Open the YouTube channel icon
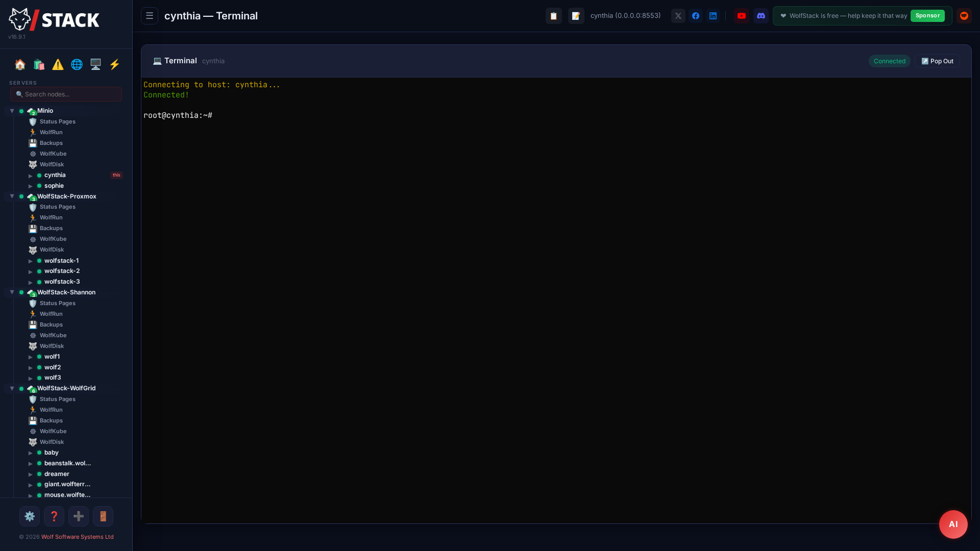The width and height of the screenshot is (980, 551). pyautogui.click(x=742, y=16)
